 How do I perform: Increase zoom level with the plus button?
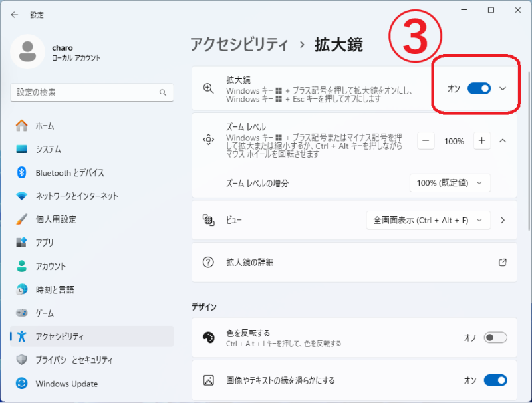pyautogui.click(x=481, y=141)
